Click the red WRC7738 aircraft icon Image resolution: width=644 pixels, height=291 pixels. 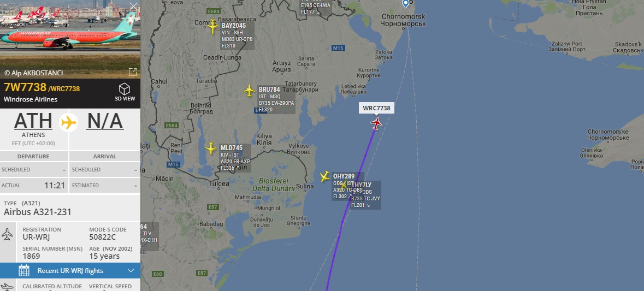[x=376, y=123]
